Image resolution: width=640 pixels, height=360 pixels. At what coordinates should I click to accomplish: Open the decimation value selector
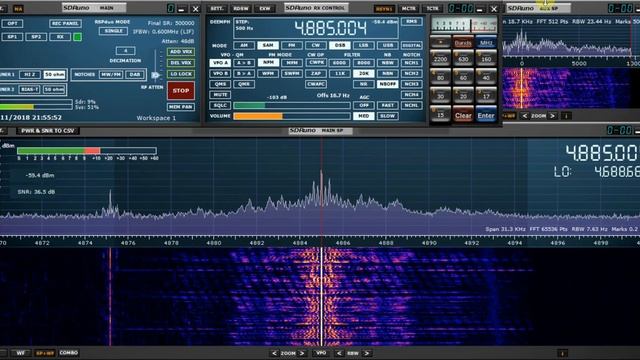click(x=125, y=51)
